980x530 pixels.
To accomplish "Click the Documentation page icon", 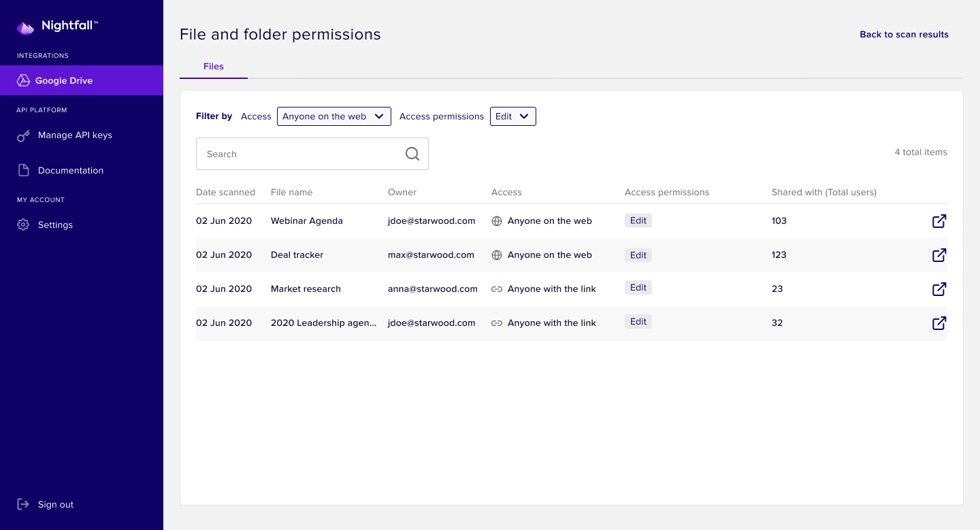I will click(23, 169).
